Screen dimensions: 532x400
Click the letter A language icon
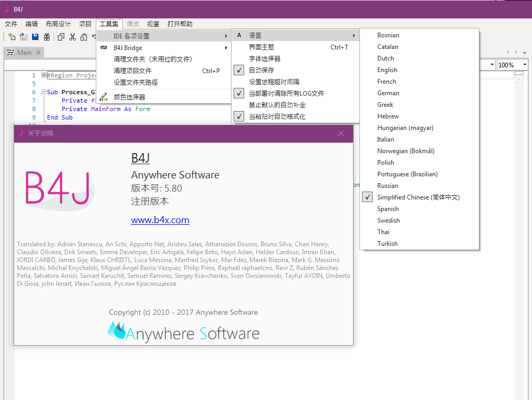click(239, 35)
